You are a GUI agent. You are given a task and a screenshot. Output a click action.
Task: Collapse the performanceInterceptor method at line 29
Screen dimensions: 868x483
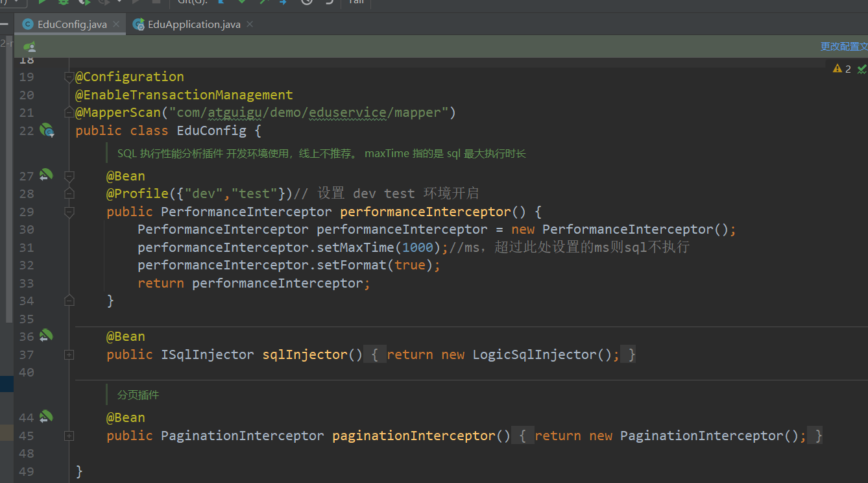pos(69,212)
